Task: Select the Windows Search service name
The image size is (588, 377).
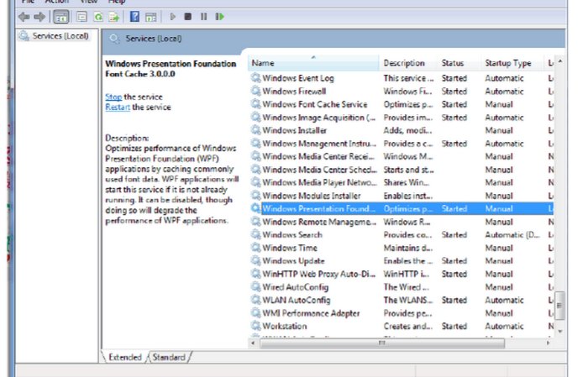Action: pyautogui.click(x=292, y=234)
